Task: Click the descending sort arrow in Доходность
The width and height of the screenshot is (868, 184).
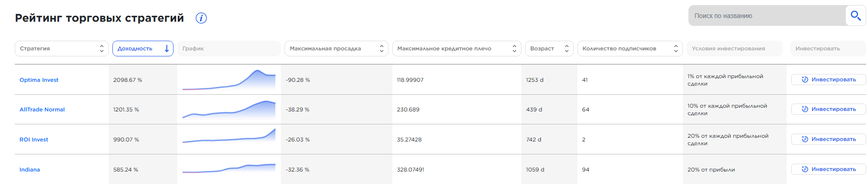Action: (x=167, y=49)
